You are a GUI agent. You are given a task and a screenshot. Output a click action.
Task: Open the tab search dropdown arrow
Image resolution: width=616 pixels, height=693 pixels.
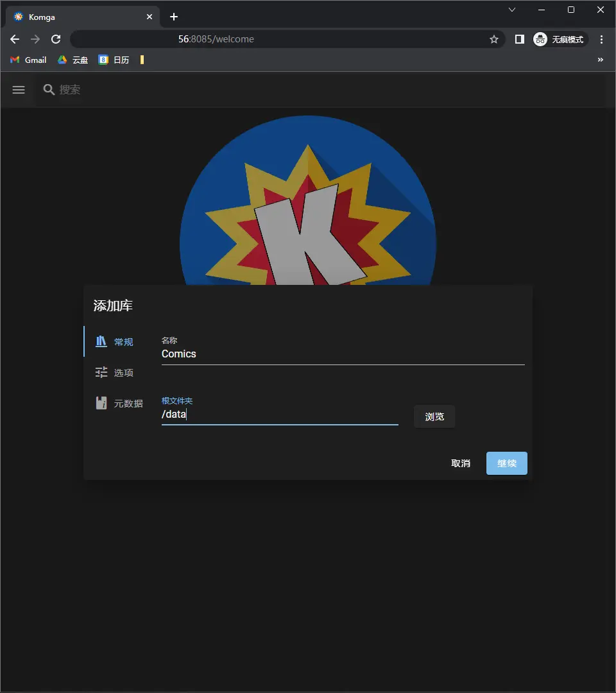pos(512,10)
